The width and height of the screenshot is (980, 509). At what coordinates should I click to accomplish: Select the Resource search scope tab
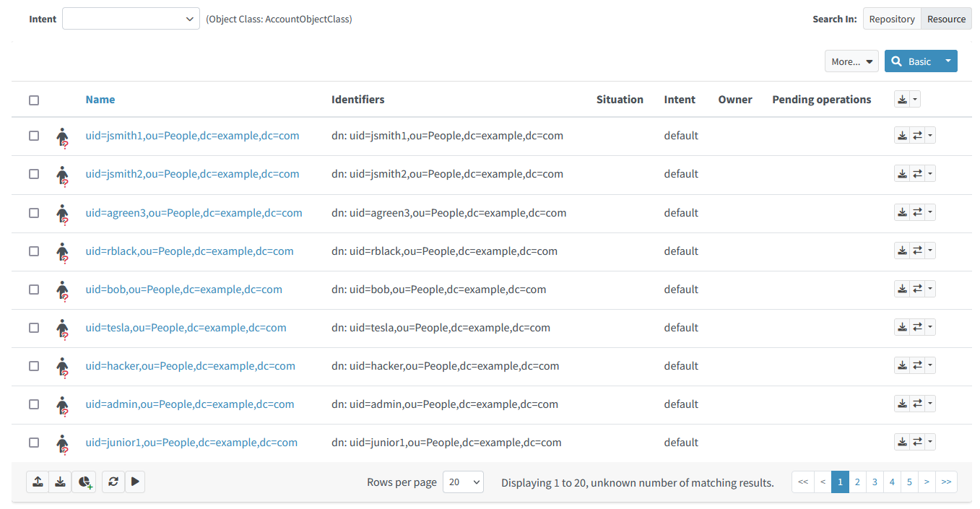tap(946, 18)
